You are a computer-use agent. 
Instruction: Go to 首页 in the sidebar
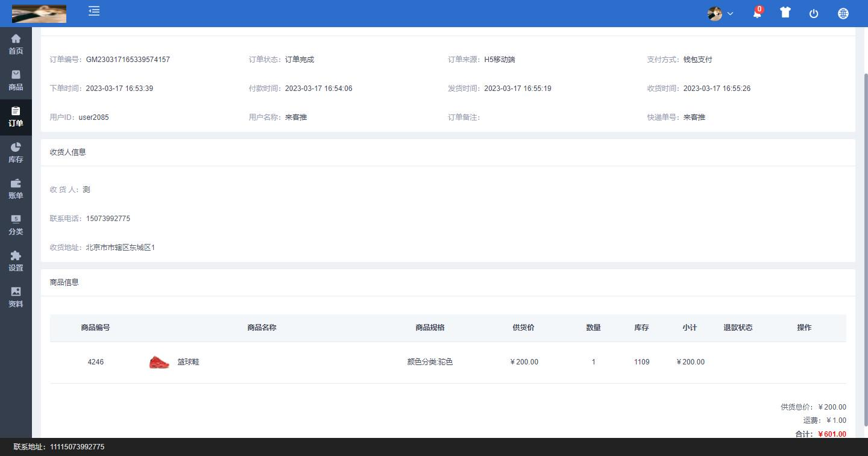pos(16,45)
